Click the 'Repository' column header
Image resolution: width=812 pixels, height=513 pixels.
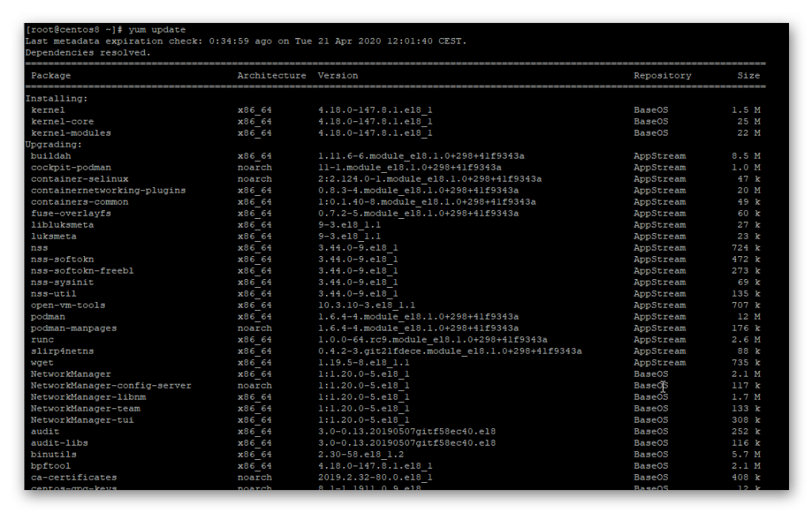662,75
